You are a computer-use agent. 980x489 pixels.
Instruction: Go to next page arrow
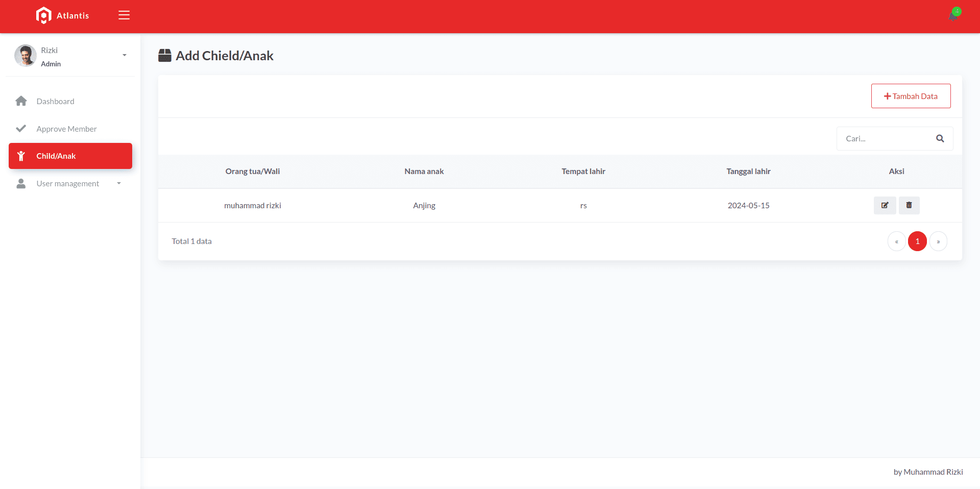tap(938, 241)
